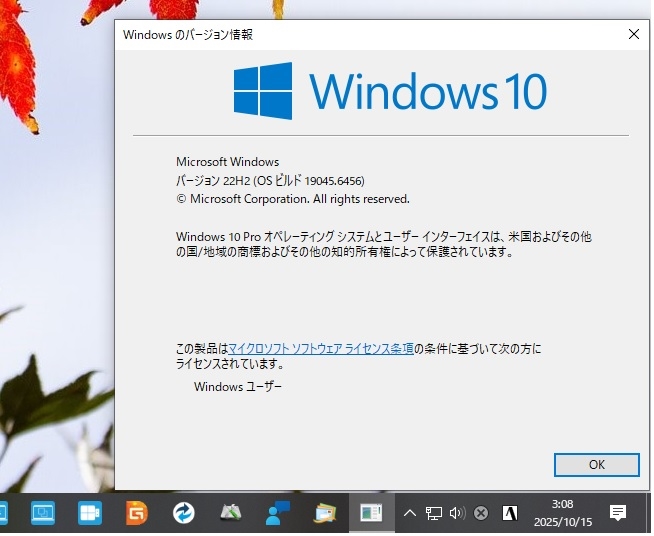Open the blue person with chat bubble app

(x=279, y=515)
